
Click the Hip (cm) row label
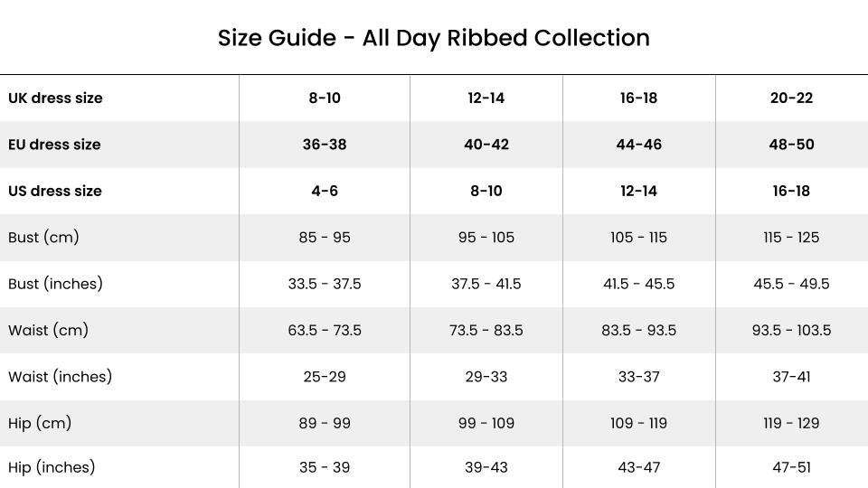(40, 423)
